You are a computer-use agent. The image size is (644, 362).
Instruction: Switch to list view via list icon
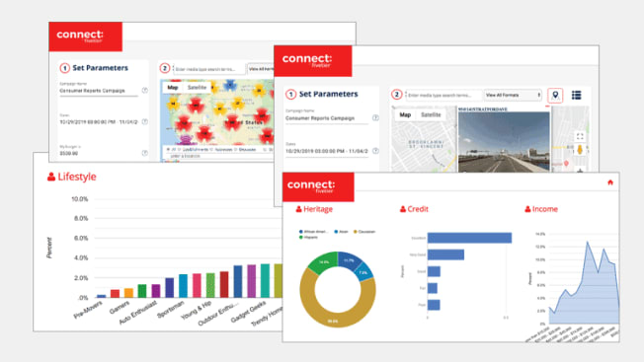[576, 95]
